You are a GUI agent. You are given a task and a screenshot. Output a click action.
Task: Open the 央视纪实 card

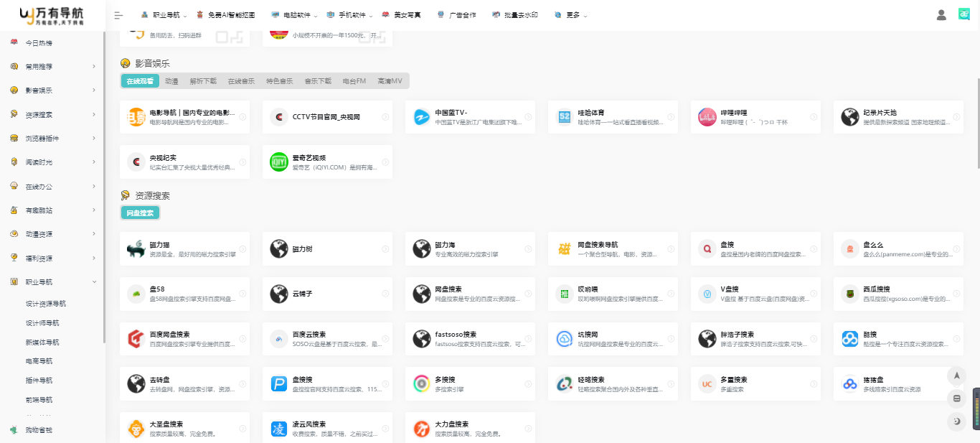[x=184, y=162]
